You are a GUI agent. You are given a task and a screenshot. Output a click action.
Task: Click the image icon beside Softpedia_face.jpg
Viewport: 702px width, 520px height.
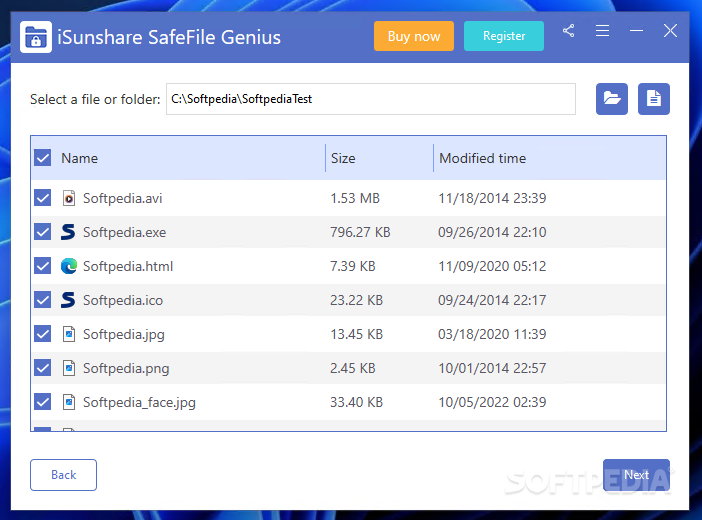point(68,402)
